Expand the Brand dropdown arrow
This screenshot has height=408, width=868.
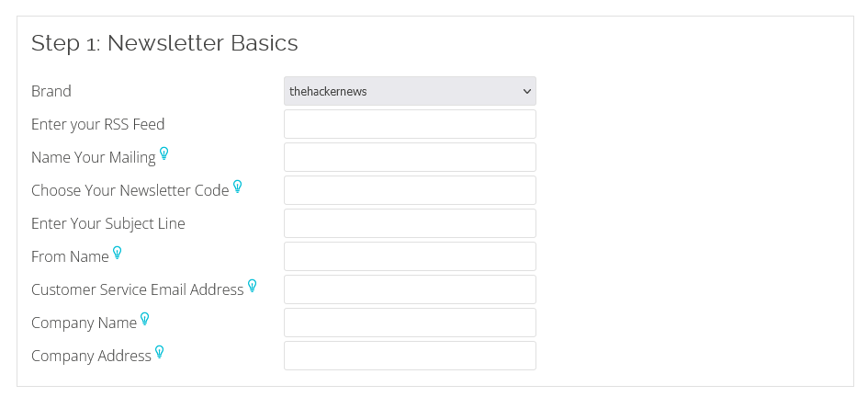(527, 91)
